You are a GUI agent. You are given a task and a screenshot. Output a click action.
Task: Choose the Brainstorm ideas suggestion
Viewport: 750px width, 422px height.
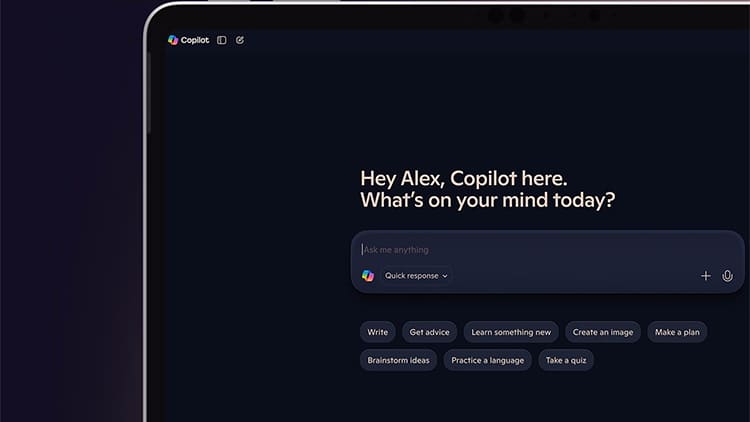[x=398, y=360]
